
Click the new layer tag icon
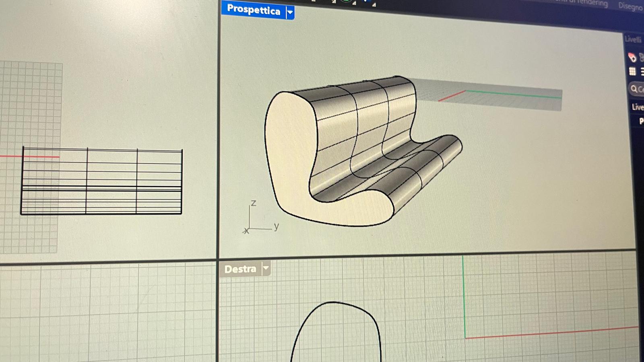point(632,58)
